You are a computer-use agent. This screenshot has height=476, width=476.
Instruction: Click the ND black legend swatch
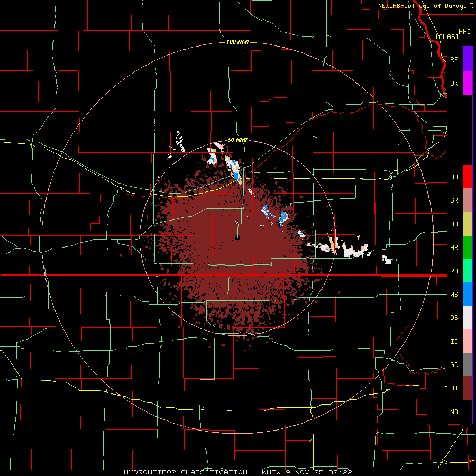tap(467, 411)
